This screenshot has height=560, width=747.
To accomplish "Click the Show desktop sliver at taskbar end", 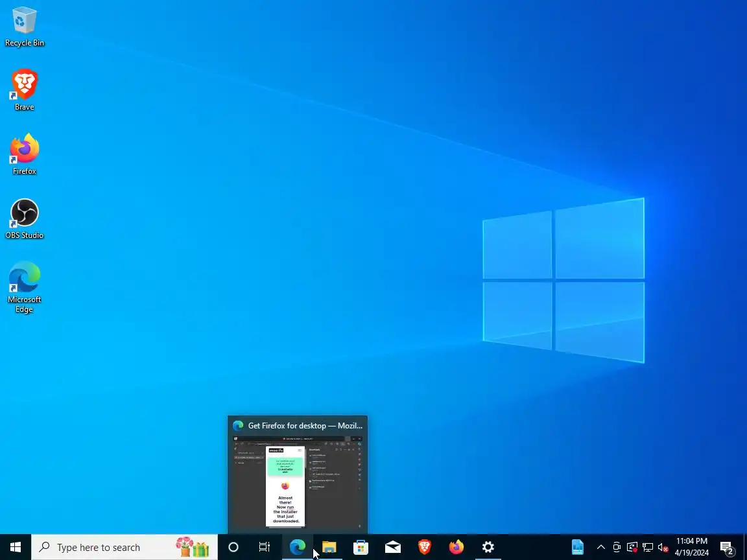I will [x=744, y=547].
